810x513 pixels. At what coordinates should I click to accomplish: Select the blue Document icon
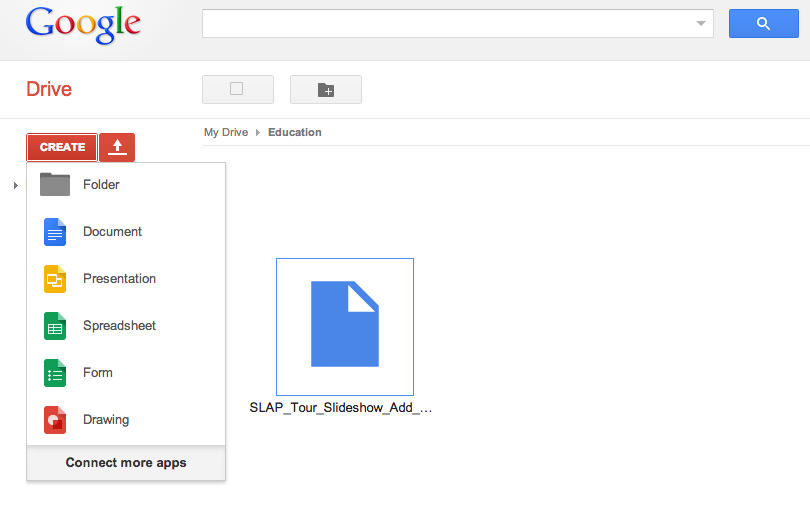pyautogui.click(x=55, y=232)
